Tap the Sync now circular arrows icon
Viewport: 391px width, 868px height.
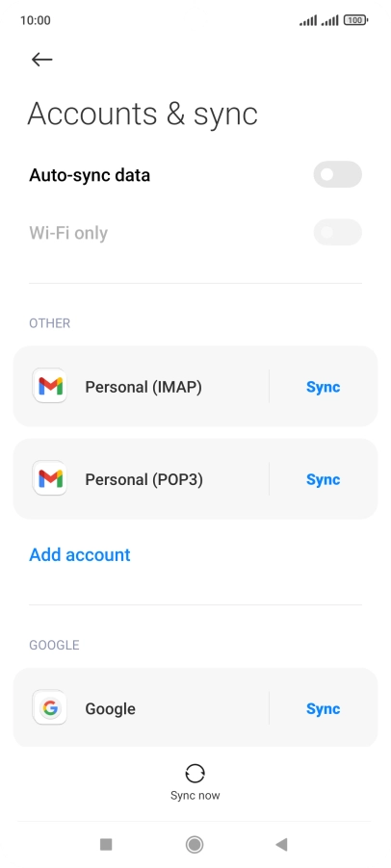tap(195, 774)
